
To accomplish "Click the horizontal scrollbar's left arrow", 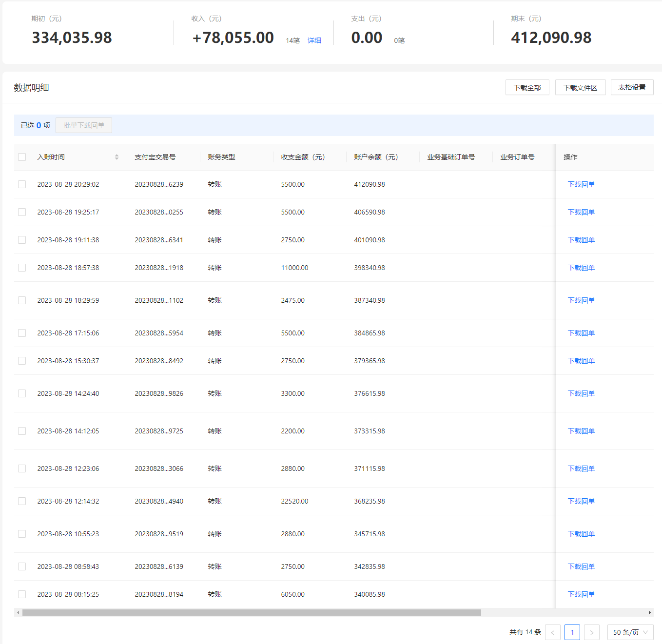I will 18,612.
